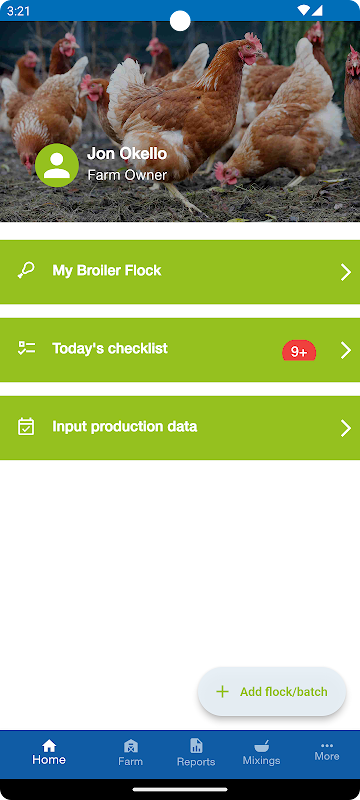Select the Jon Okello name text
Viewport: 360px width, 800px height.
(127, 153)
